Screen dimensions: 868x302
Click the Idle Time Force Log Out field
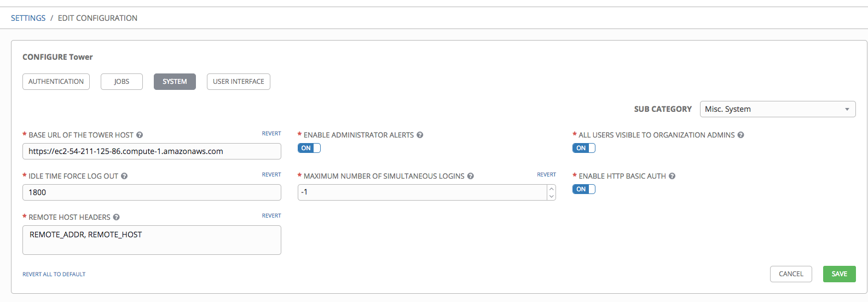pyautogui.click(x=152, y=192)
